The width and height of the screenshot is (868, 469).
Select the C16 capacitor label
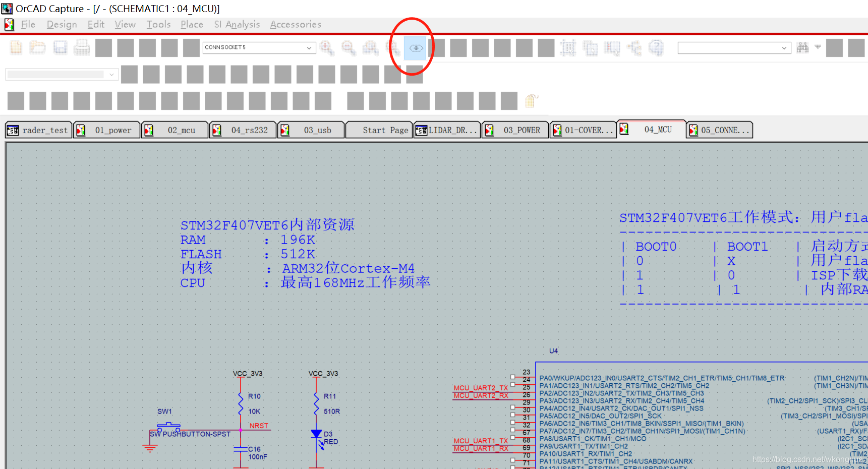pos(254,449)
